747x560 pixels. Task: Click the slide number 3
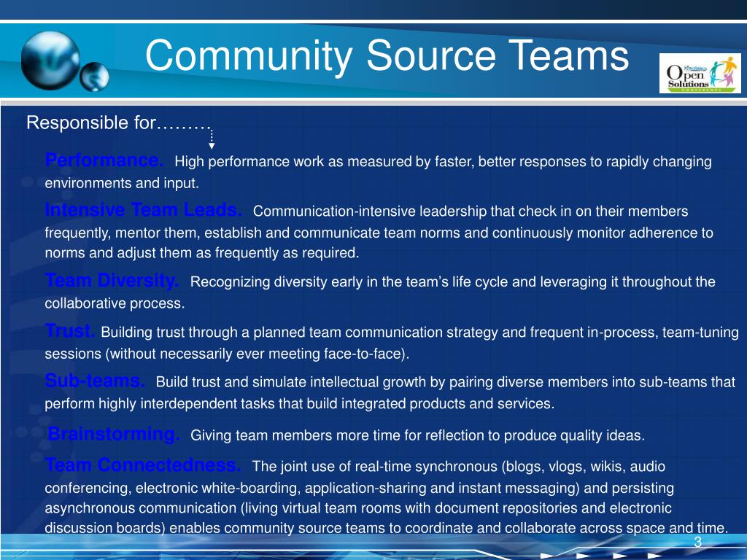point(698,542)
